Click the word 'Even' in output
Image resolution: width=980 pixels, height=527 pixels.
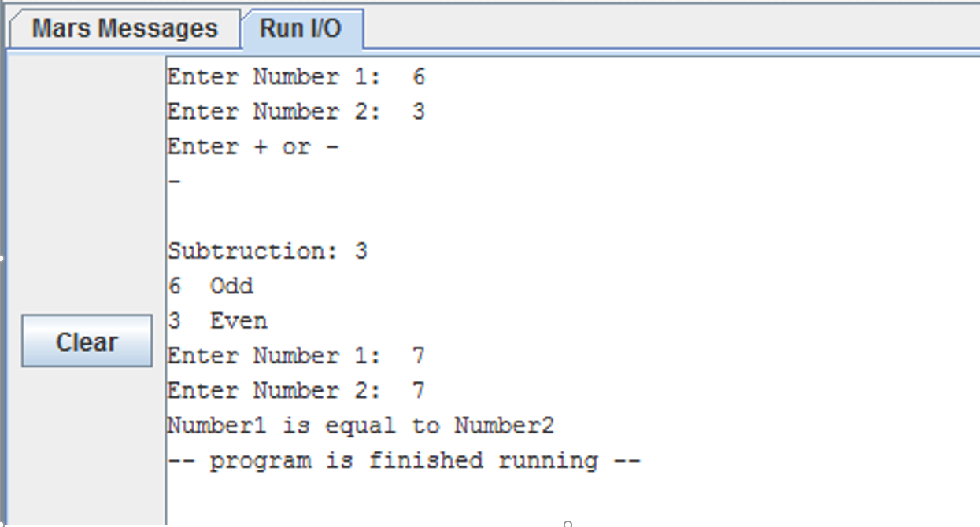pyautogui.click(x=239, y=321)
